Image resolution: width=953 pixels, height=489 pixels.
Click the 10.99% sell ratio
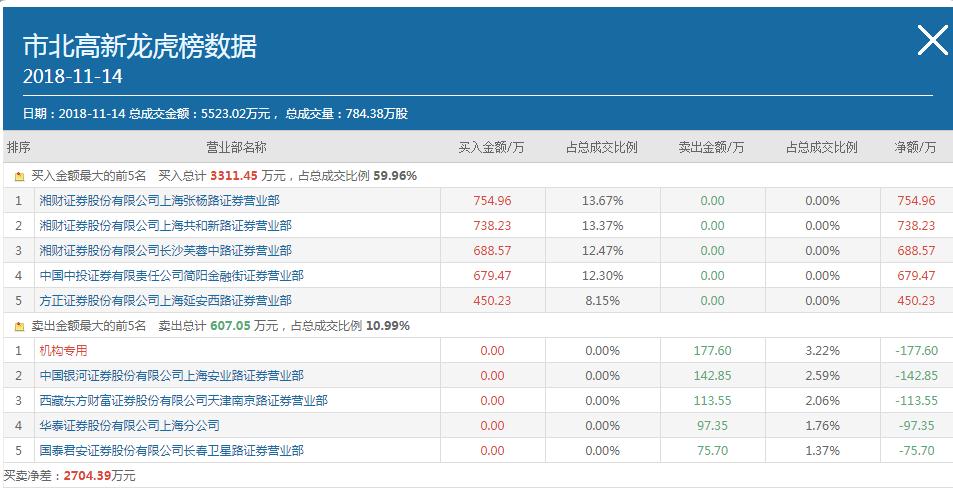coord(388,326)
